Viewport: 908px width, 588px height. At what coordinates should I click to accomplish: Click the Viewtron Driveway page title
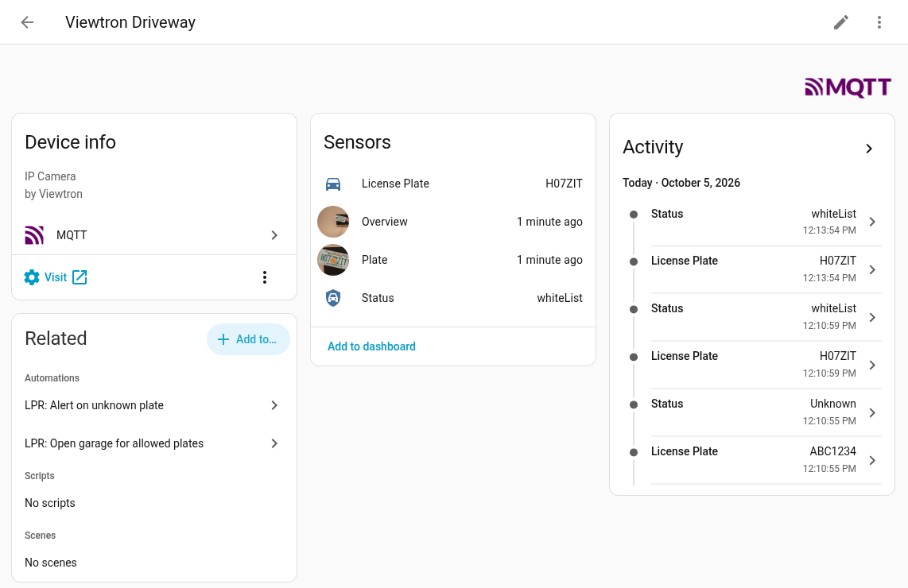(x=130, y=22)
